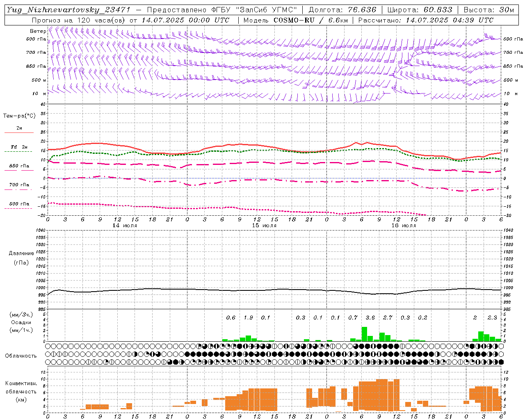The width and height of the screenshot is (525, 420).
Task: Click the 14 июля date label
Action: pos(125,226)
